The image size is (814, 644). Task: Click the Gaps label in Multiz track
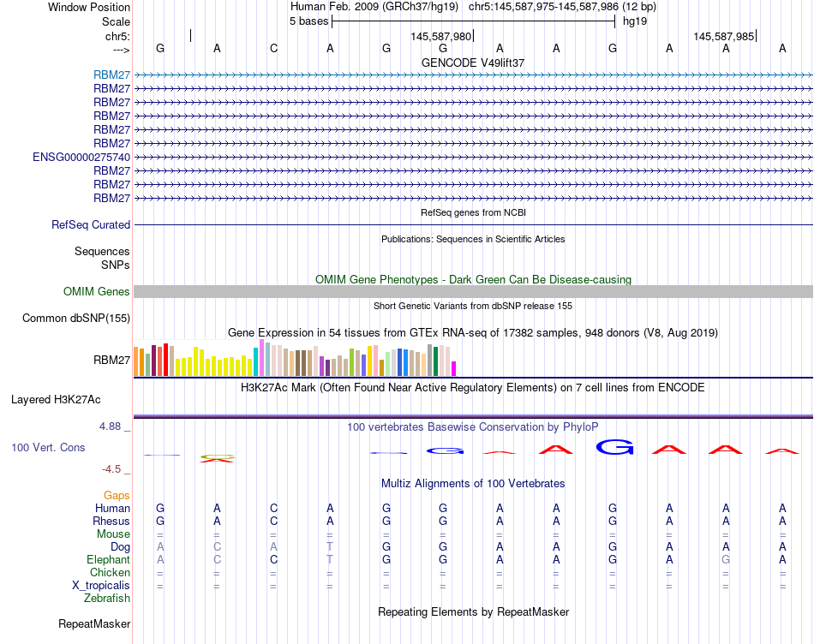click(x=117, y=496)
